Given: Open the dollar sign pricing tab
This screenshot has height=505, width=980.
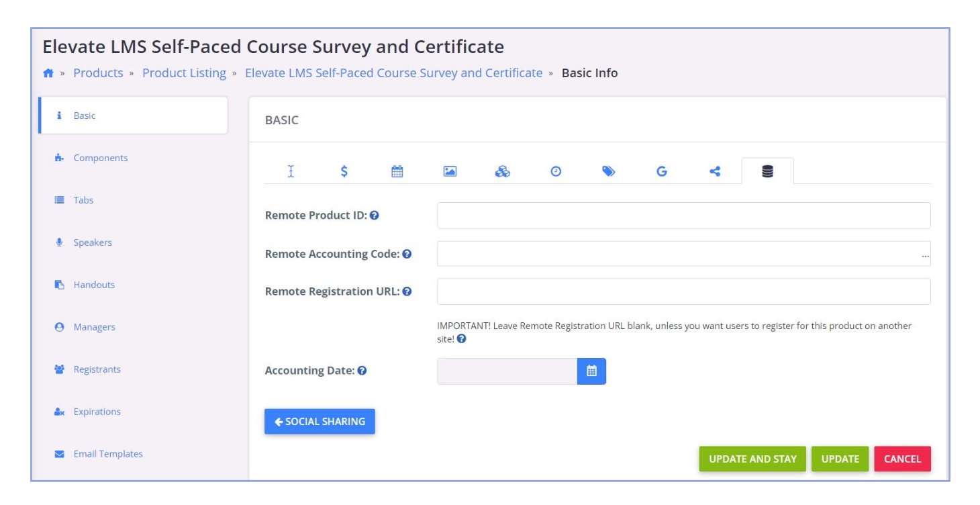Looking at the screenshot, I should tap(344, 171).
